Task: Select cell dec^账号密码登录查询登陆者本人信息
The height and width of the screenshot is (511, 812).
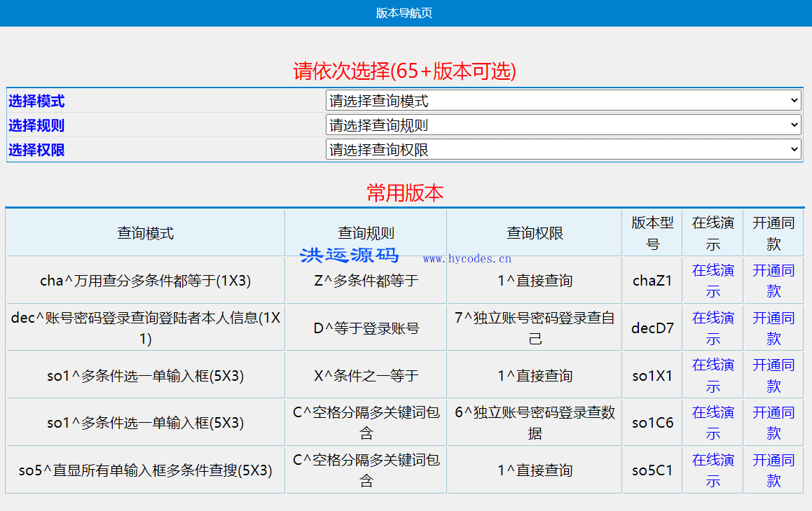Action: coord(146,328)
